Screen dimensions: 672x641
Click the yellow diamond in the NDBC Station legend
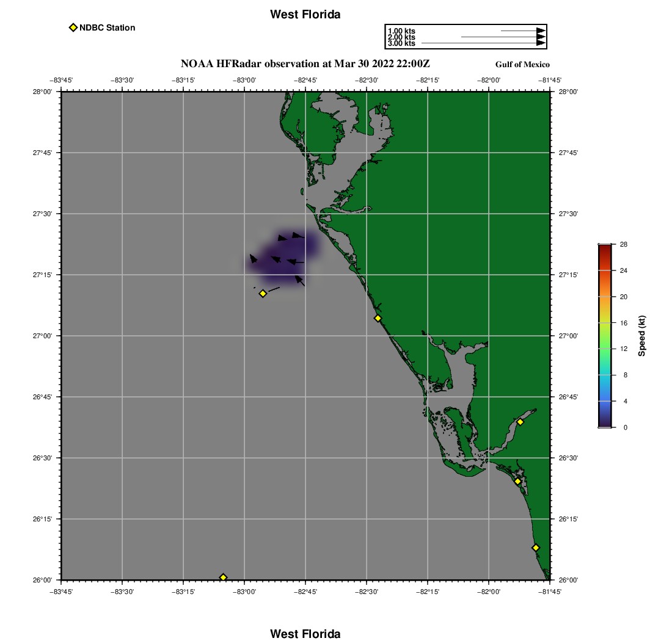pos(73,27)
